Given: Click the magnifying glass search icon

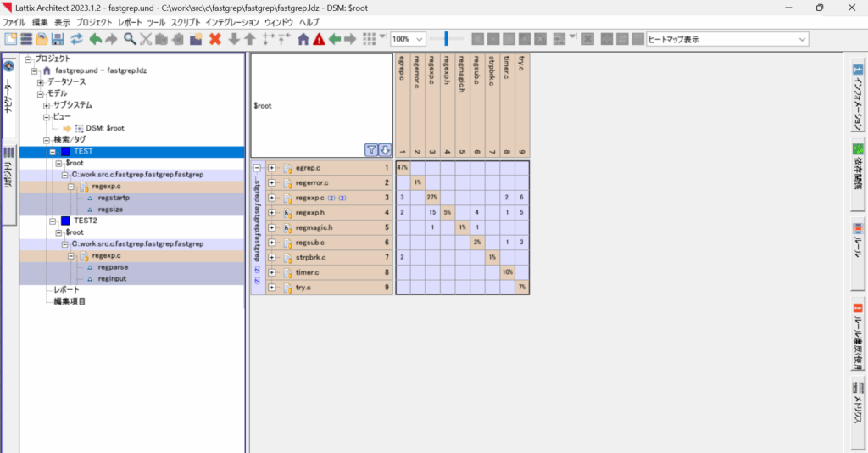Looking at the screenshot, I should [x=130, y=39].
